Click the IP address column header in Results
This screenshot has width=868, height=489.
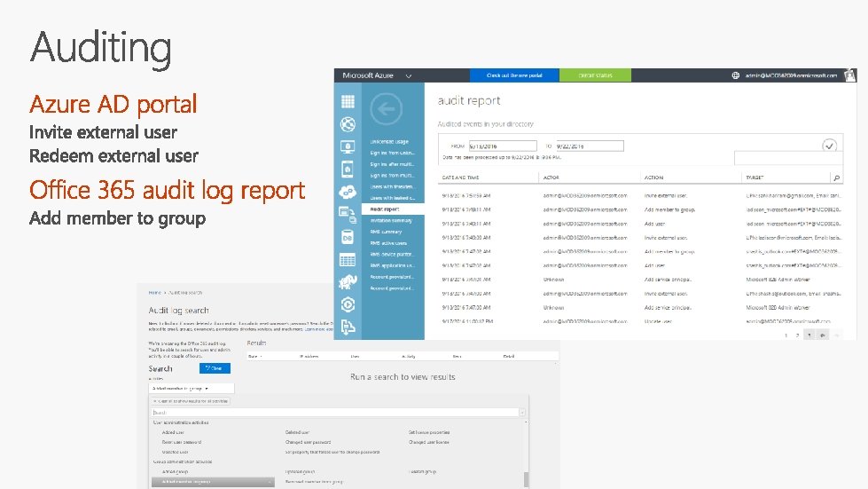click(309, 356)
